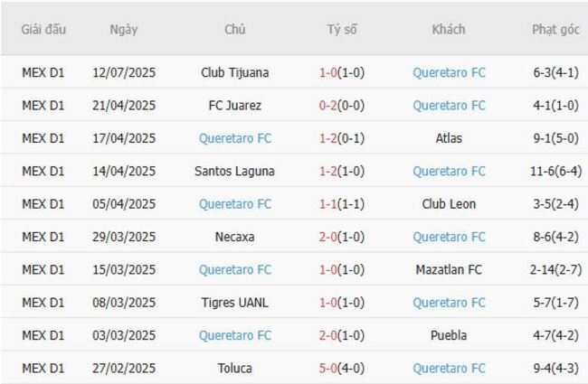The image size is (588, 384).
Task: Click Queretaro FC home link against Mazatlan FC
Action: click(235, 269)
